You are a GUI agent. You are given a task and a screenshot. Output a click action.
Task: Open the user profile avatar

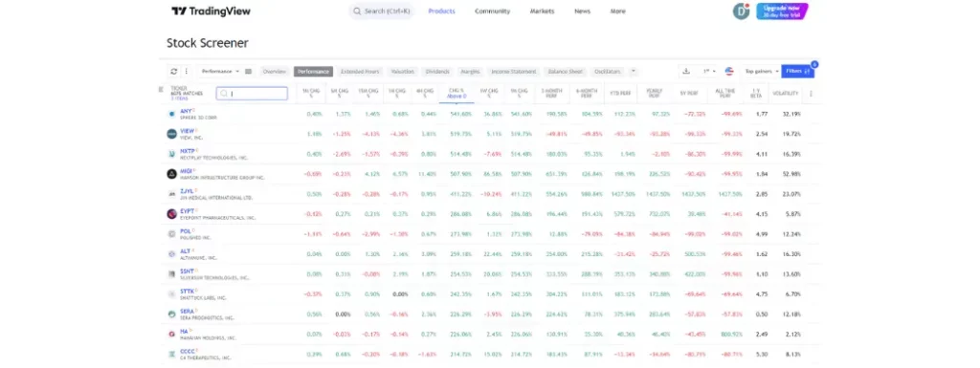pyautogui.click(x=742, y=11)
